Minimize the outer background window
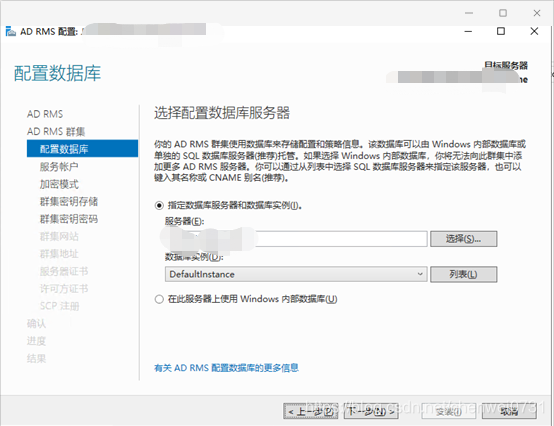The width and height of the screenshot is (554, 426). coord(469,13)
